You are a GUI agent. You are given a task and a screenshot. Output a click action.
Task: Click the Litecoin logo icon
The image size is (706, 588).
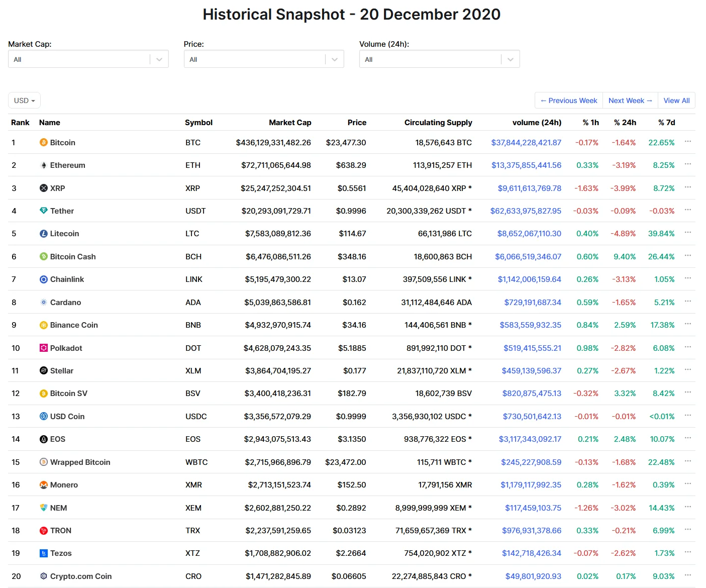tap(44, 234)
